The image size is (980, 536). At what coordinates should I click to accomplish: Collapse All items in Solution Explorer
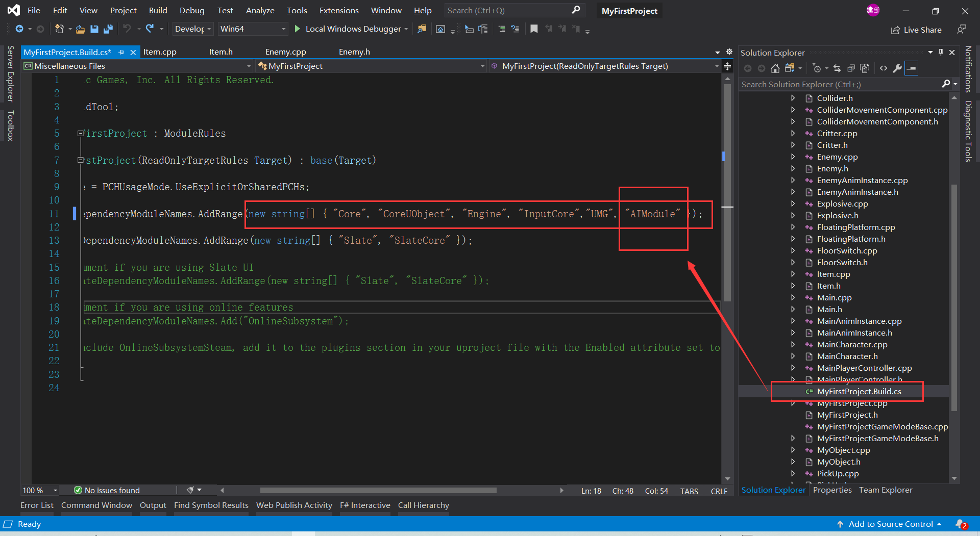(851, 68)
